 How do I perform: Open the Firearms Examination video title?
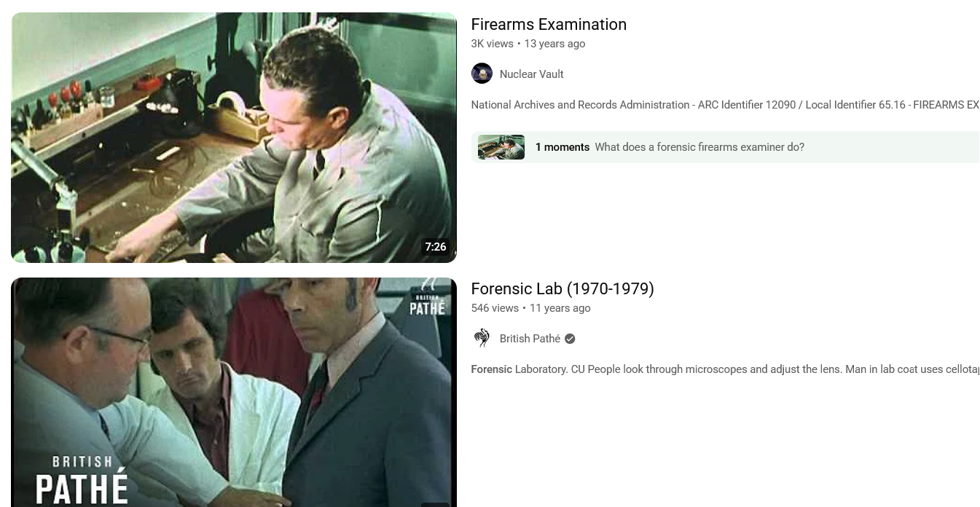pos(549,24)
